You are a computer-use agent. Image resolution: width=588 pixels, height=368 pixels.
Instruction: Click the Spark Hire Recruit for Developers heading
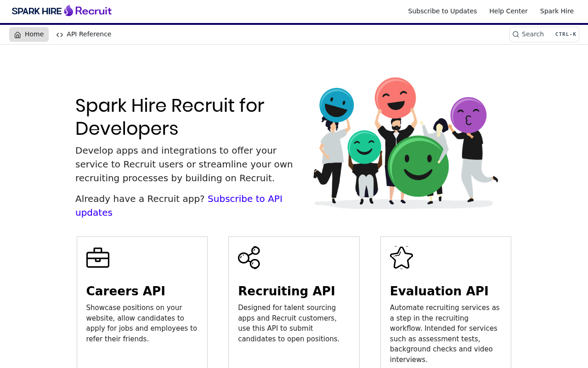(170, 117)
